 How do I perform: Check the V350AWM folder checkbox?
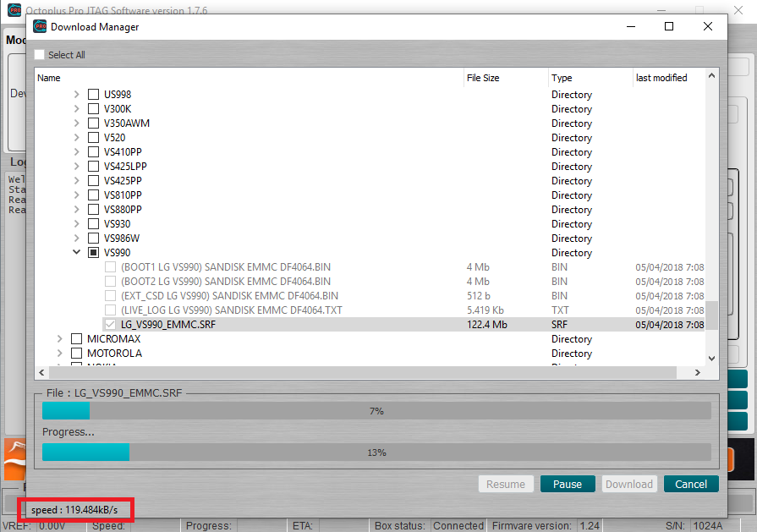click(94, 123)
